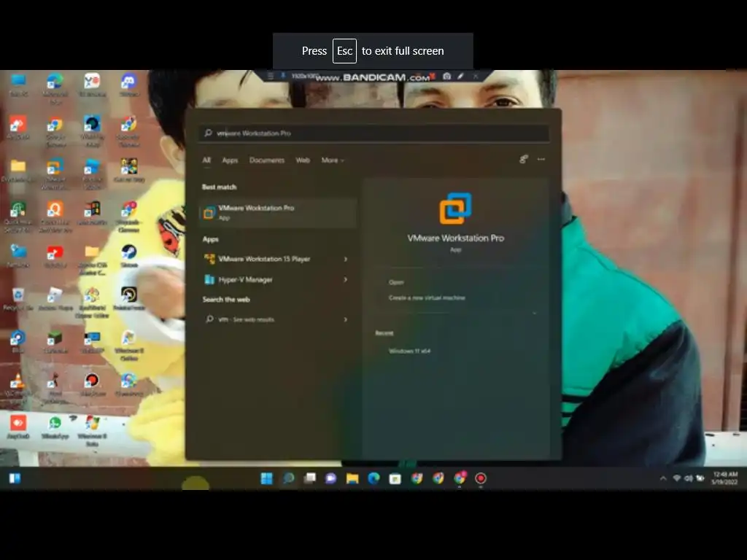Click Create a new virtual machine
Screen dimensions: 747x560
[427, 297]
